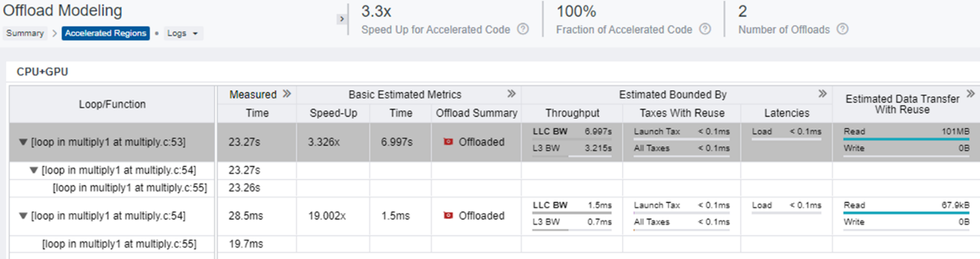This screenshot has width=980, height=259.
Task: Click help icon next to Number of Offloads
Action: pos(843,29)
